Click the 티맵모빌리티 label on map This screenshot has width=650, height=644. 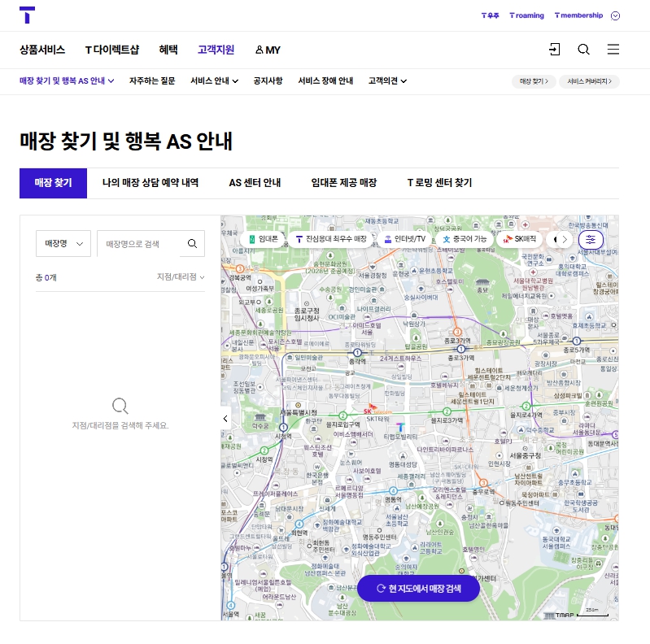tap(400, 437)
